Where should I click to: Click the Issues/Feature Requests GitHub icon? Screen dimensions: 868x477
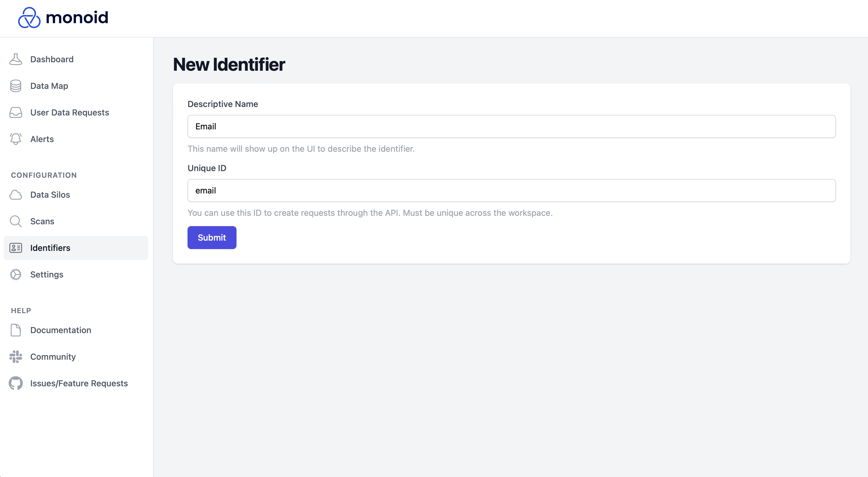(15, 383)
